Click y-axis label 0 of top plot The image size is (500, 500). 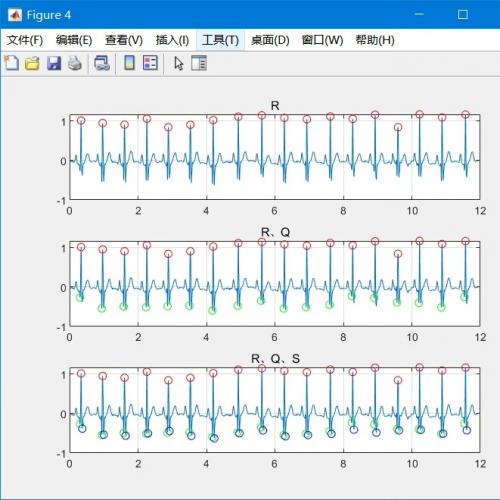(x=63, y=161)
